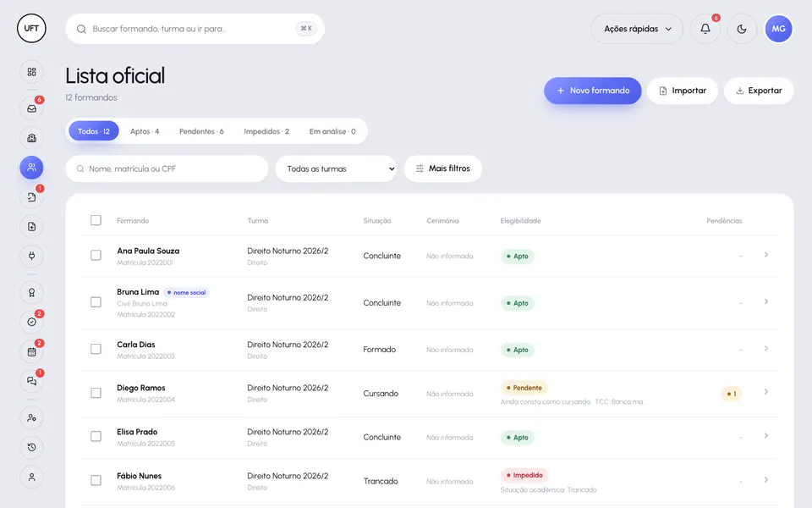812x508 pixels.
Task: Open the profile person icon in sidebar
Action: click(31, 477)
